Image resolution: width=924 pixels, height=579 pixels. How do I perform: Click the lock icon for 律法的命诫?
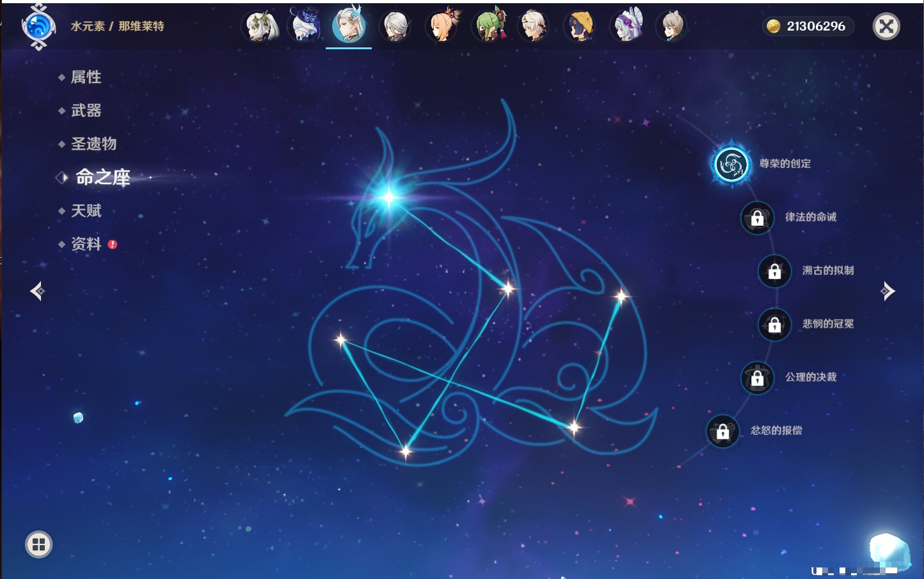click(757, 218)
